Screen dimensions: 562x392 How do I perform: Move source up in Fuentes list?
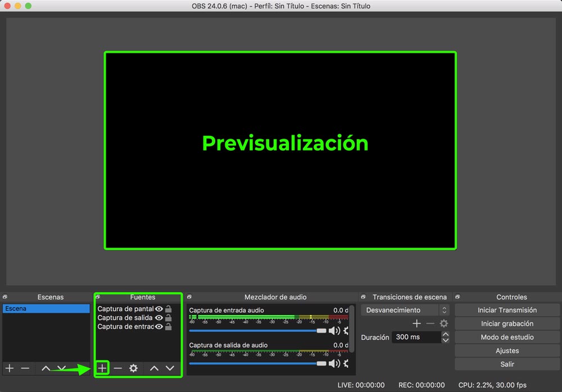click(154, 368)
